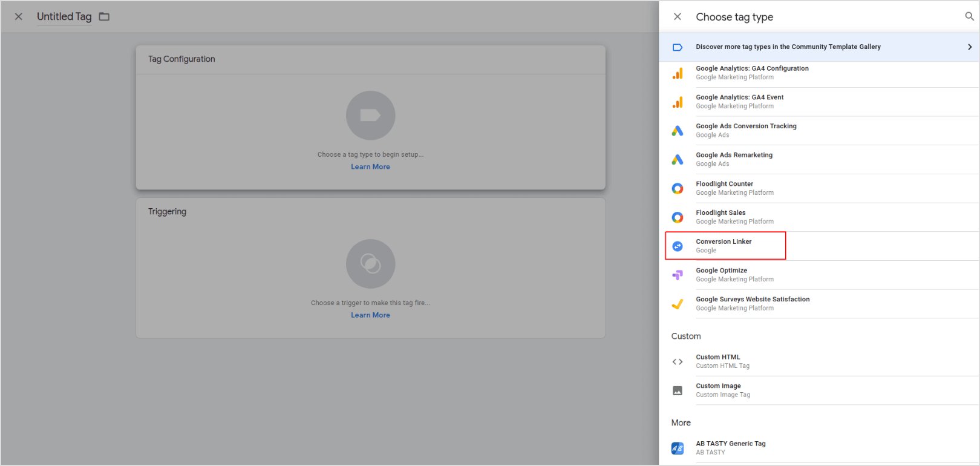Open Learn More link under Triggering

pos(370,315)
